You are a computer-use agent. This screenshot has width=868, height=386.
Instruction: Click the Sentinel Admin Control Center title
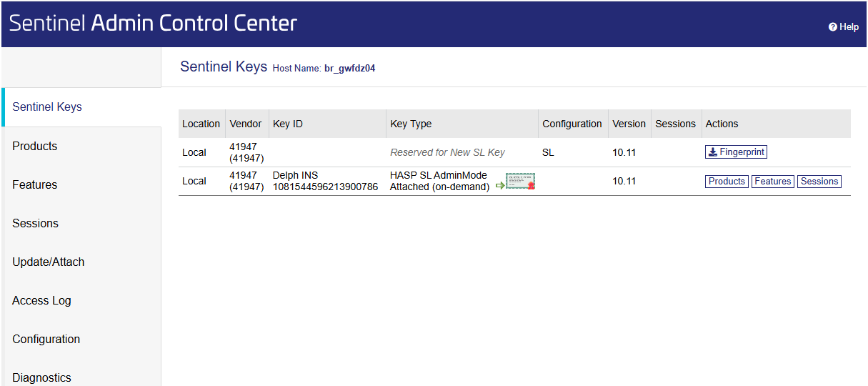[x=153, y=24]
